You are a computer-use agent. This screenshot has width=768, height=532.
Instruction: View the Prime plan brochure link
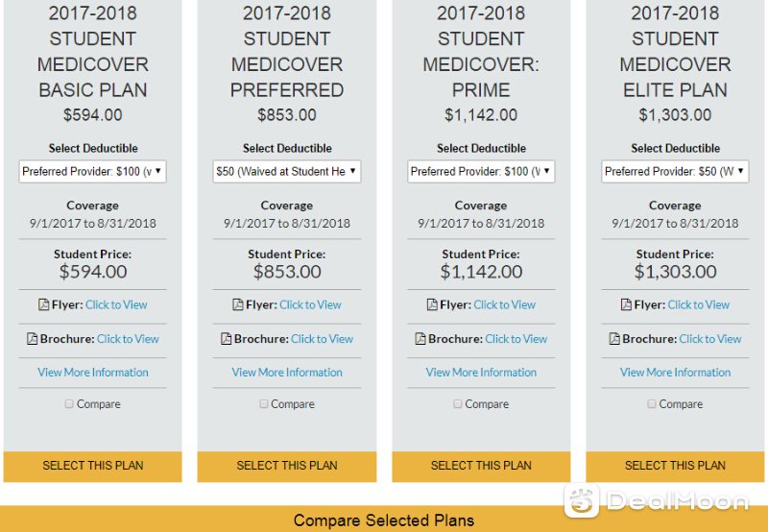pyautogui.click(x=516, y=338)
